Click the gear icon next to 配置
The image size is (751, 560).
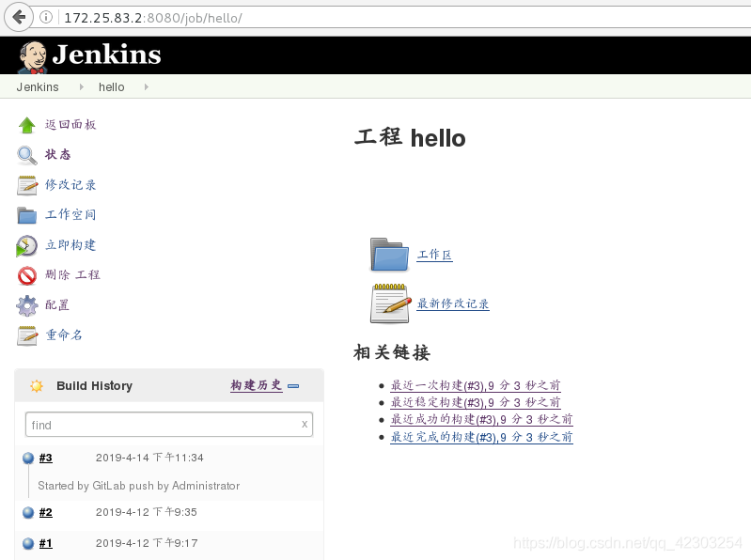pyautogui.click(x=27, y=305)
